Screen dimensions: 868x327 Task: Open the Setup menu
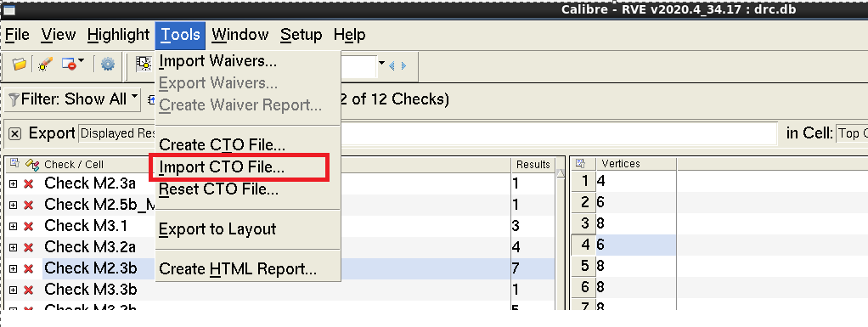tap(302, 36)
